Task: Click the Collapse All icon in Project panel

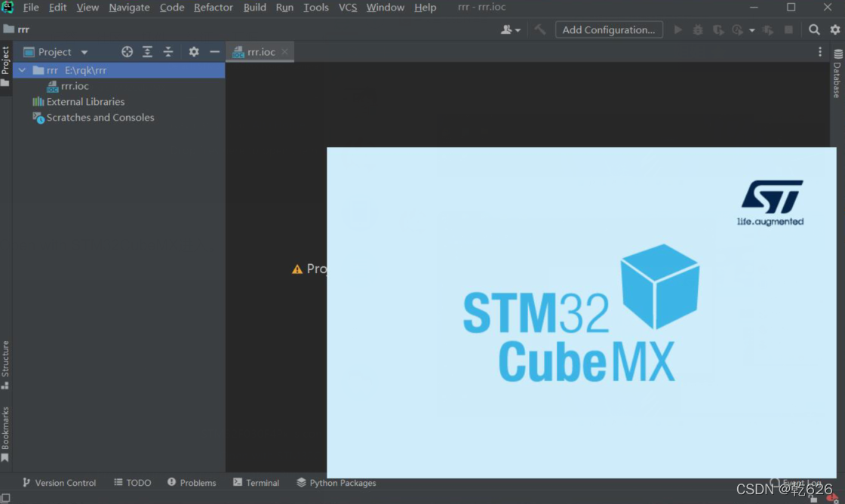Action: (x=168, y=52)
